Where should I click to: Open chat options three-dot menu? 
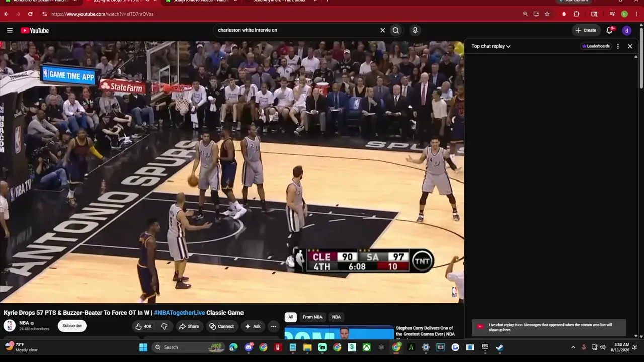click(x=618, y=46)
